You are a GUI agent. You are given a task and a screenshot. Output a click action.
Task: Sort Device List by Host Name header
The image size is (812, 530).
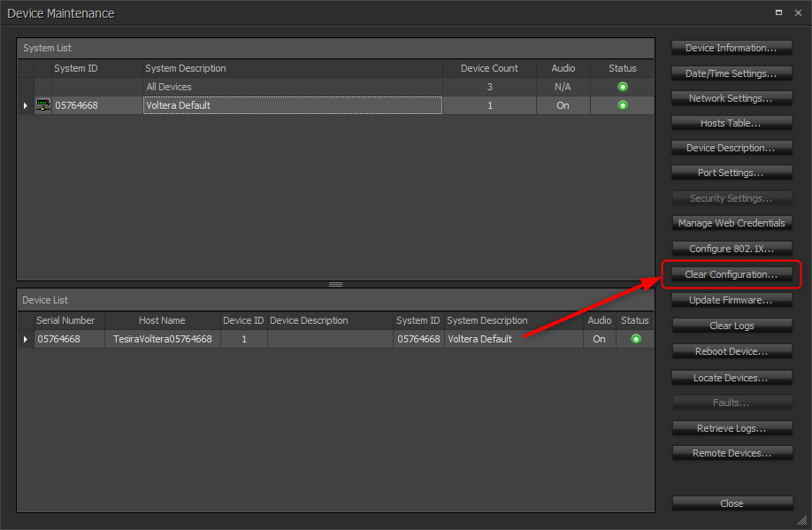point(162,320)
